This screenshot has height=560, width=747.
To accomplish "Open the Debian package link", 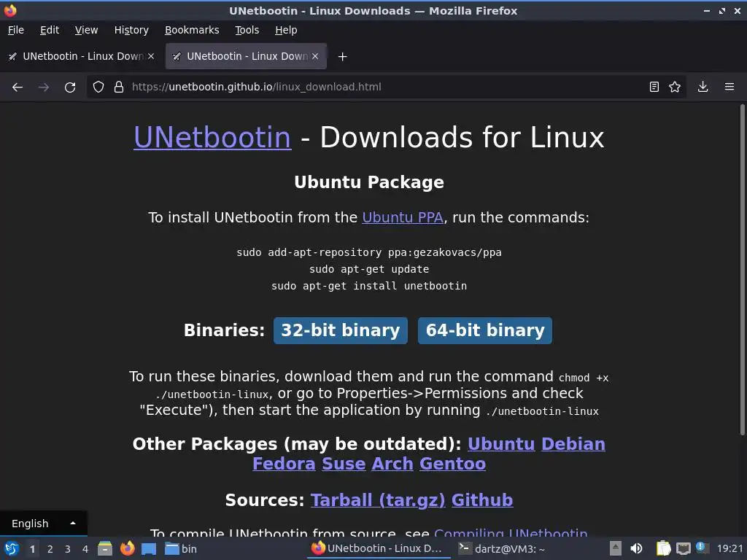I will click(573, 444).
